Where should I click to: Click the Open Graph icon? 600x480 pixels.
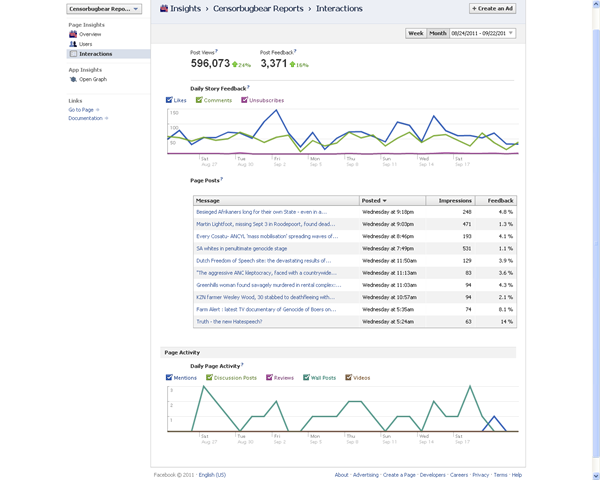coord(73,79)
